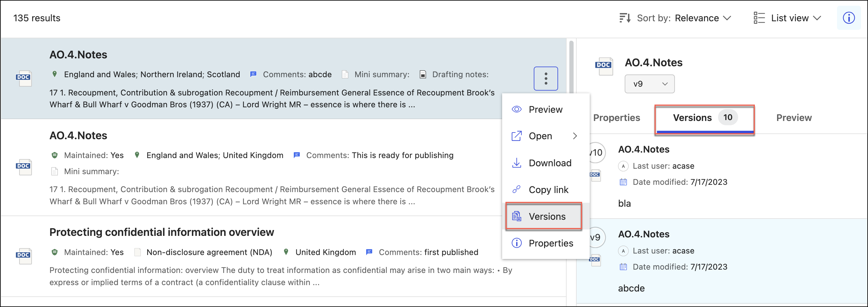Expand the List view dropdown
Image resolution: width=868 pixels, height=307 pixels.
coord(788,18)
